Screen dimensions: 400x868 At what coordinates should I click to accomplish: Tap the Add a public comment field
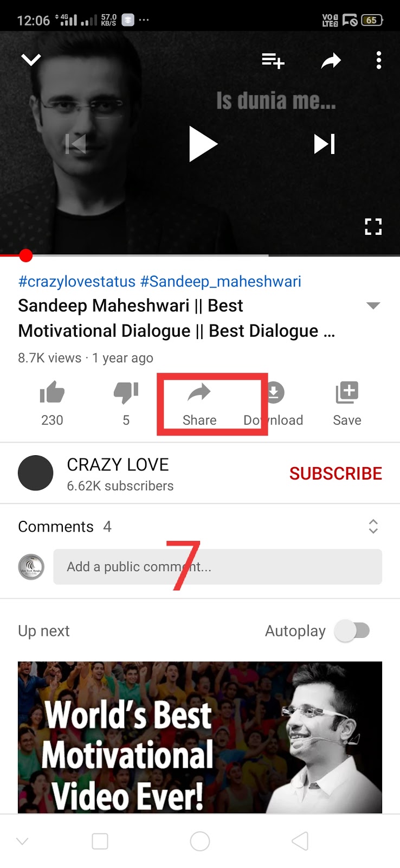click(217, 567)
